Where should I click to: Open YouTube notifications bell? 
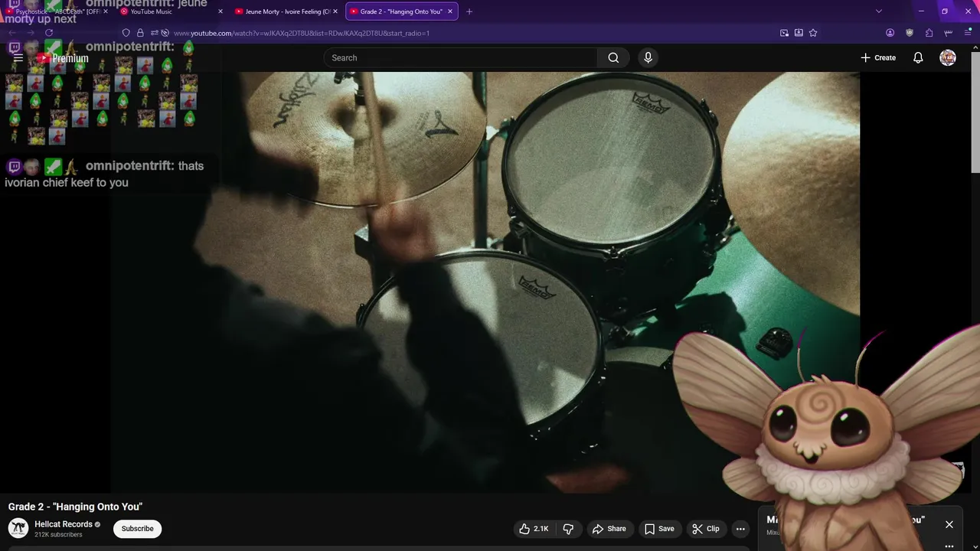point(918,57)
